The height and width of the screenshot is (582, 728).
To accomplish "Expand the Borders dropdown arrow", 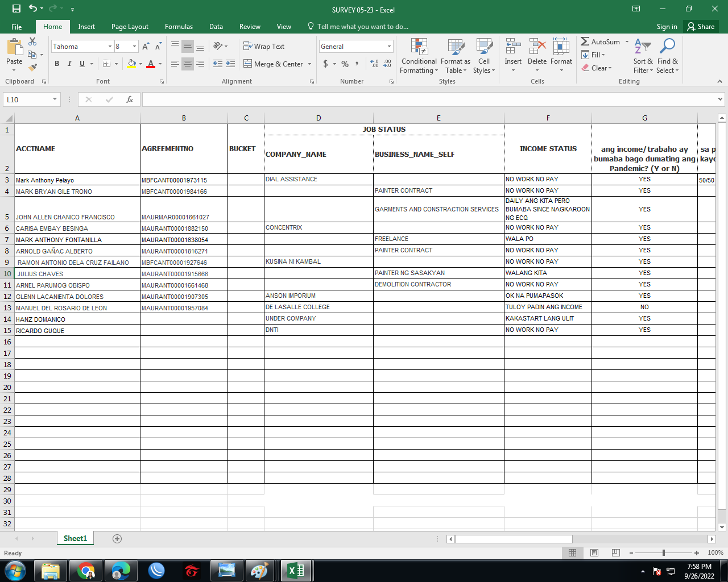I will 116,64.
